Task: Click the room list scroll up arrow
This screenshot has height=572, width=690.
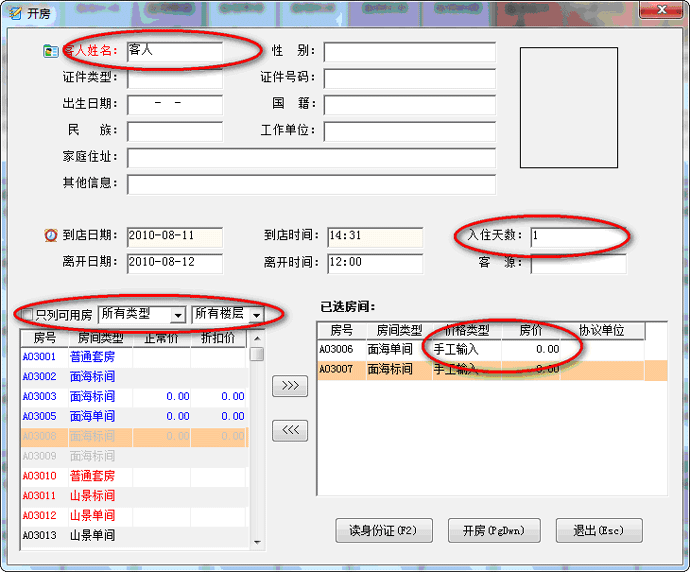Action: (257, 338)
